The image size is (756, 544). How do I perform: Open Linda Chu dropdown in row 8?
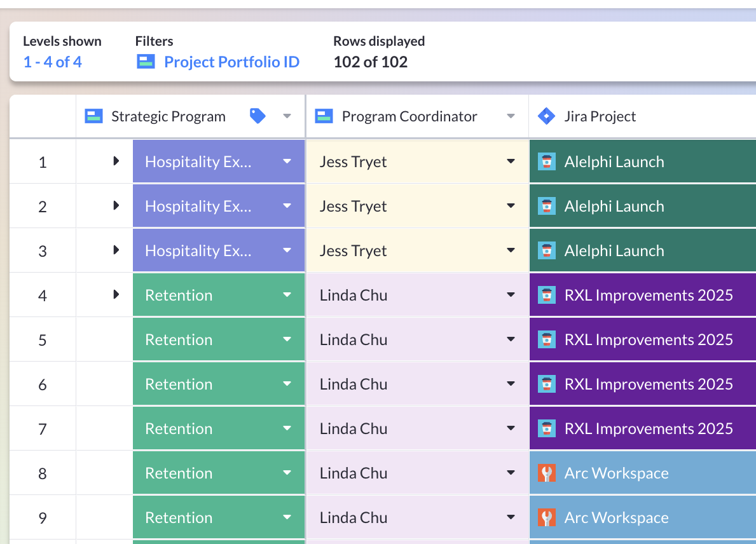tap(511, 473)
